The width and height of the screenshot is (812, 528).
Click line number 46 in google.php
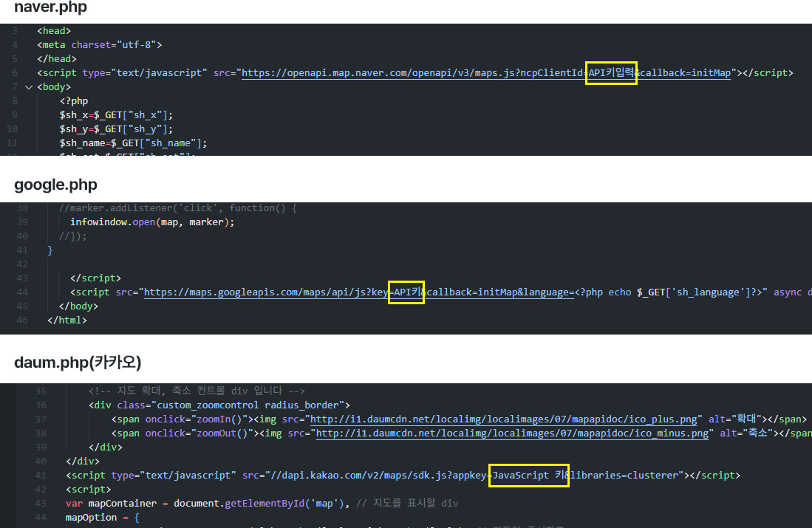pos(22,320)
